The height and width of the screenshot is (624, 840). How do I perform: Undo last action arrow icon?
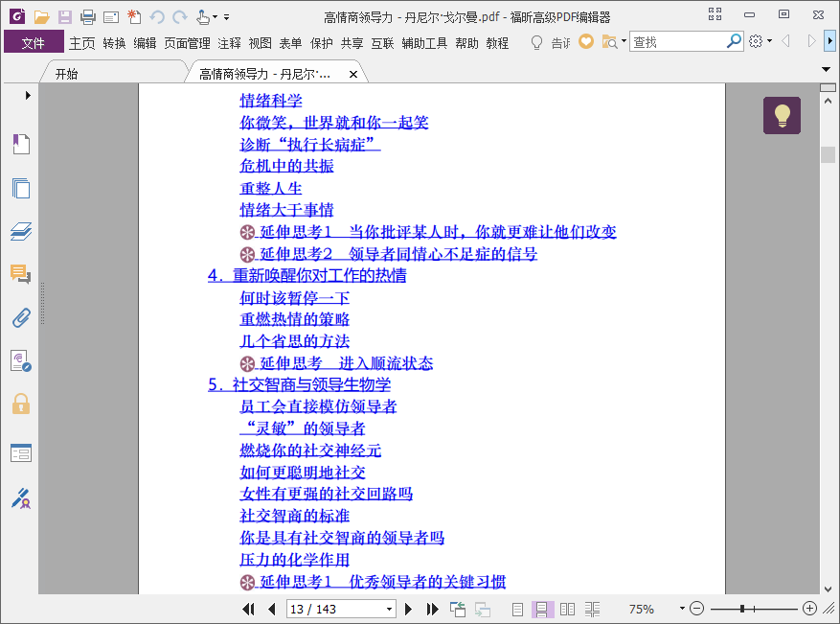157,17
